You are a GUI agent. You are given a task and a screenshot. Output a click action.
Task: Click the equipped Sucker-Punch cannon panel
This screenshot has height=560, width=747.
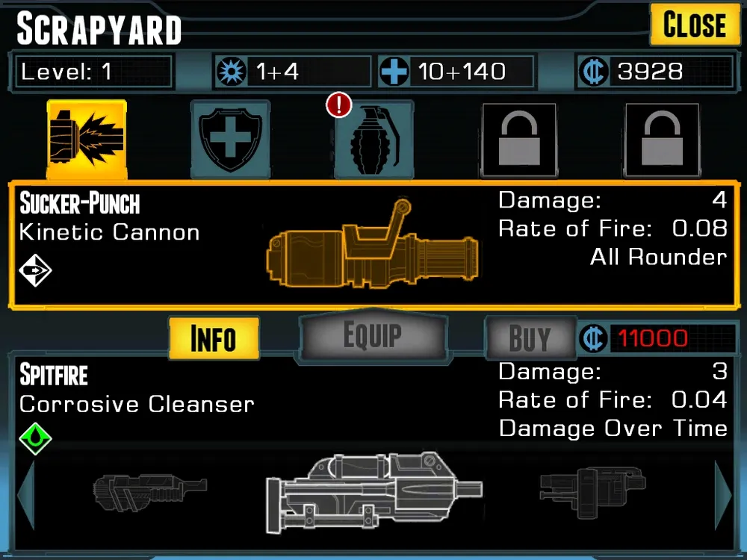tap(374, 245)
